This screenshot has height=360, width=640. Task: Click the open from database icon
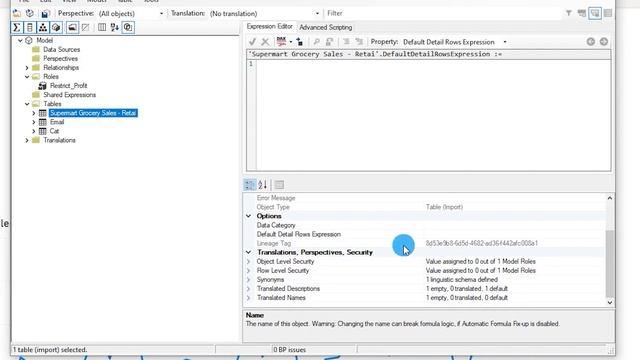click(x=30, y=13)
